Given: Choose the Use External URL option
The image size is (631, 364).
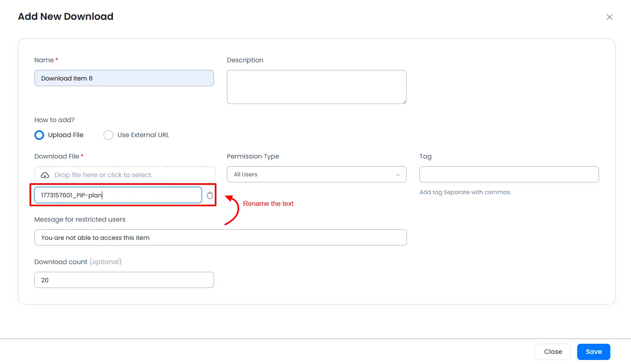Looking at the screenshot, I should [108, 135].
